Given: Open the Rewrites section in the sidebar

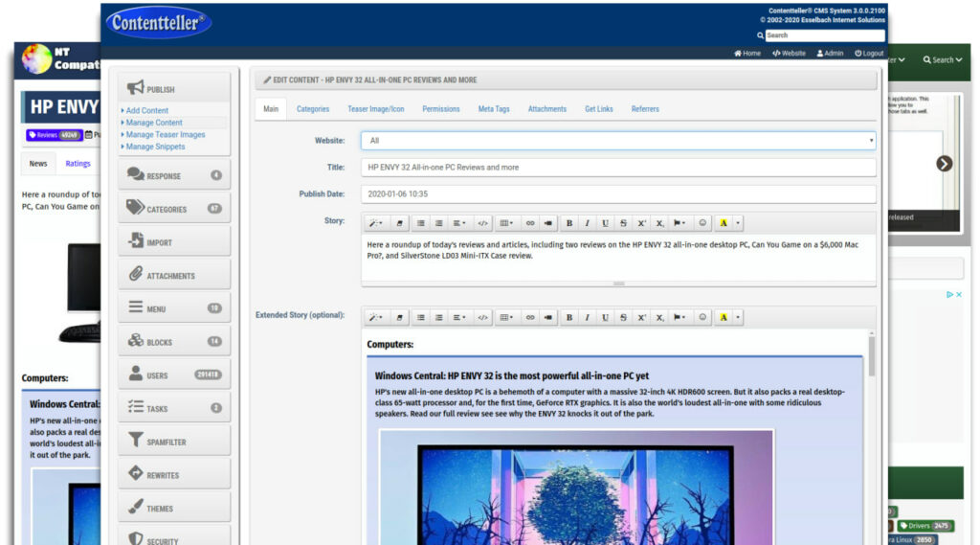Looking at the screenshot, I should tap(174, 474).
